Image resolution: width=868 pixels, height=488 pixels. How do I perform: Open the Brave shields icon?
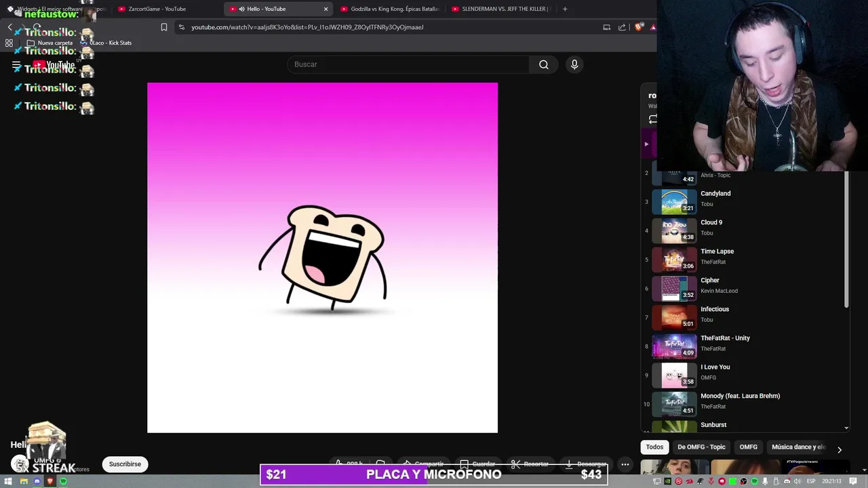pos(639,27)
